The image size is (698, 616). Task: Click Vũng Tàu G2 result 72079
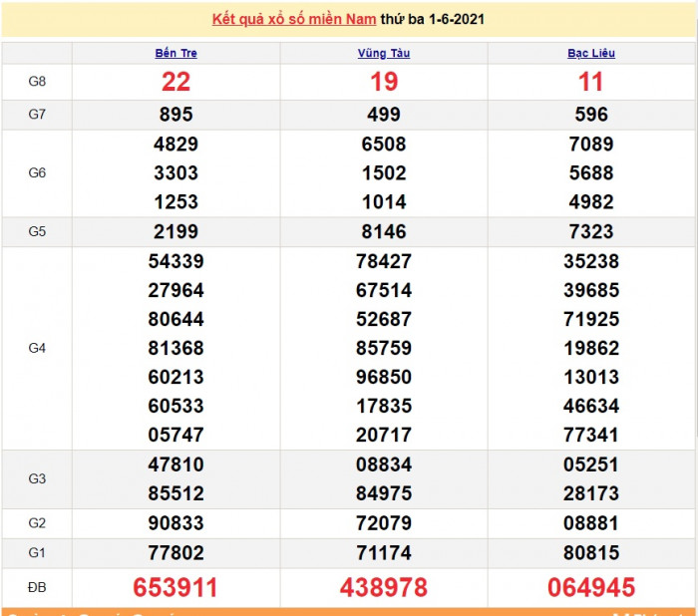tap(384, 522)
